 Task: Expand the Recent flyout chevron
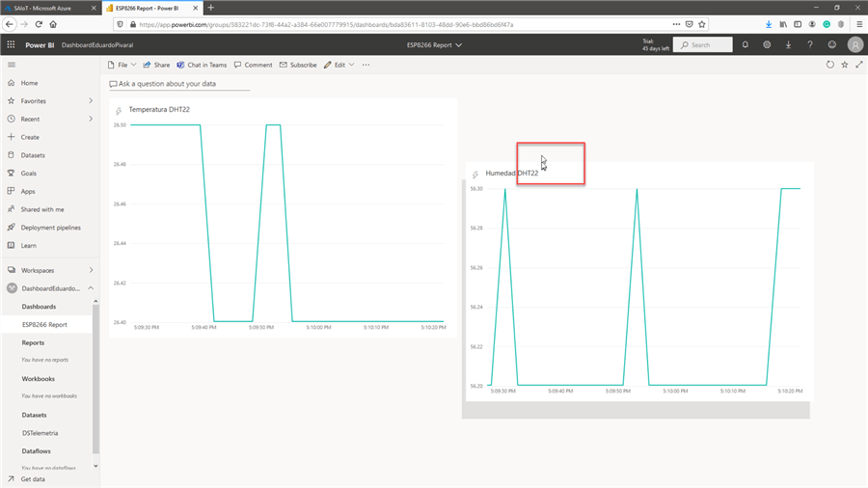pyautogui.click(x=91, y=120)
